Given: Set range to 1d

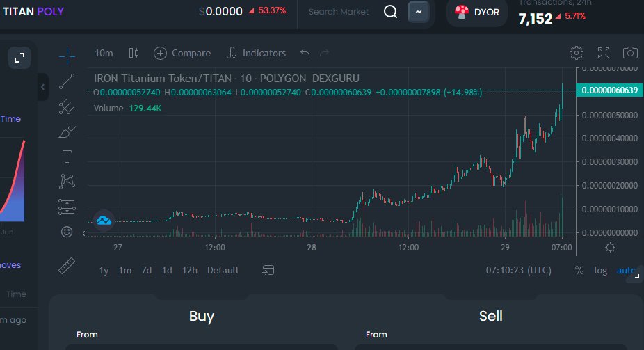Looking at the screenshot, I should (x=167, y=270).
